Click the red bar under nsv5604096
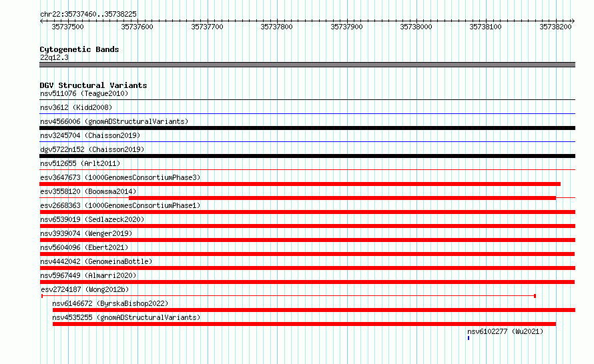Screen dimensions: 594x364 coord(307,254)
